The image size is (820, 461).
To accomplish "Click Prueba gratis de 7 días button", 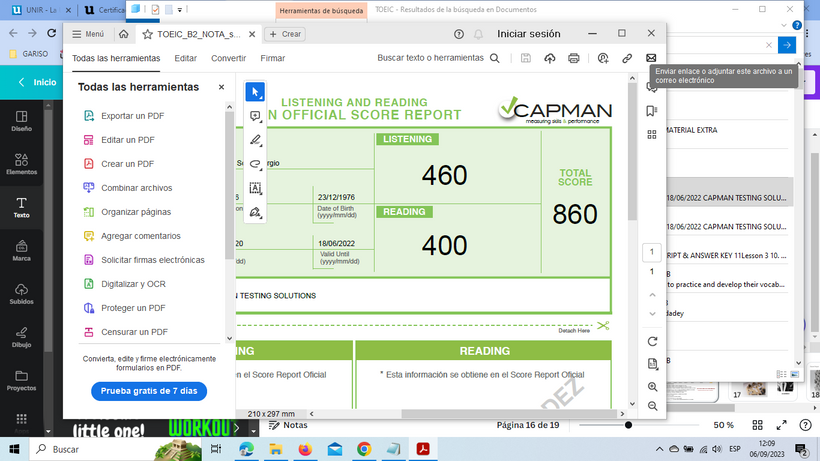I will (149, 391).
